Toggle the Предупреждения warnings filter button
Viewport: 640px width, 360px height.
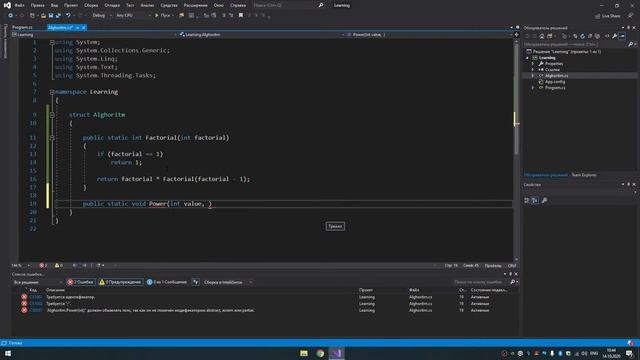click(121, 282)
